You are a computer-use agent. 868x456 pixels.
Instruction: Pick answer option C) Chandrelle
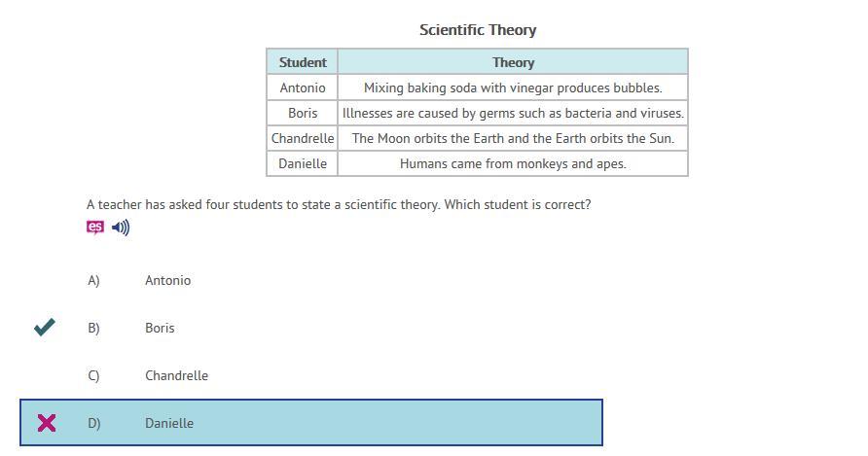[x=176, y=375]
